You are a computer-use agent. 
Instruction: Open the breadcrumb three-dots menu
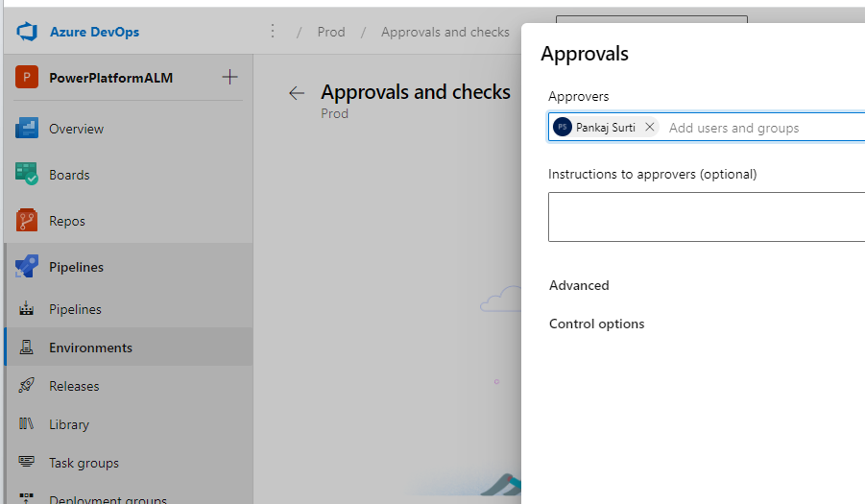point(272,32)
